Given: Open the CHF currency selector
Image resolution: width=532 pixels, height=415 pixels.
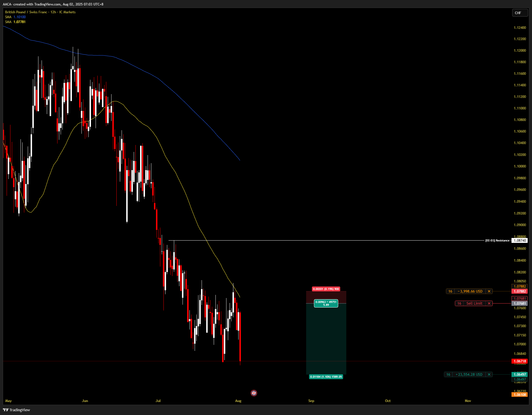Looking at the screenshot, I should pos(520,13).
